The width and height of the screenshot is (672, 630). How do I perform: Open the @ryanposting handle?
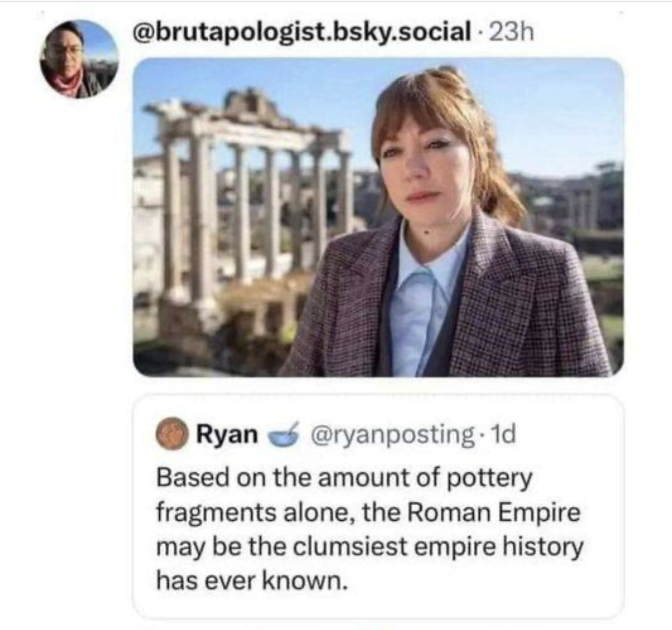[388, 435]
